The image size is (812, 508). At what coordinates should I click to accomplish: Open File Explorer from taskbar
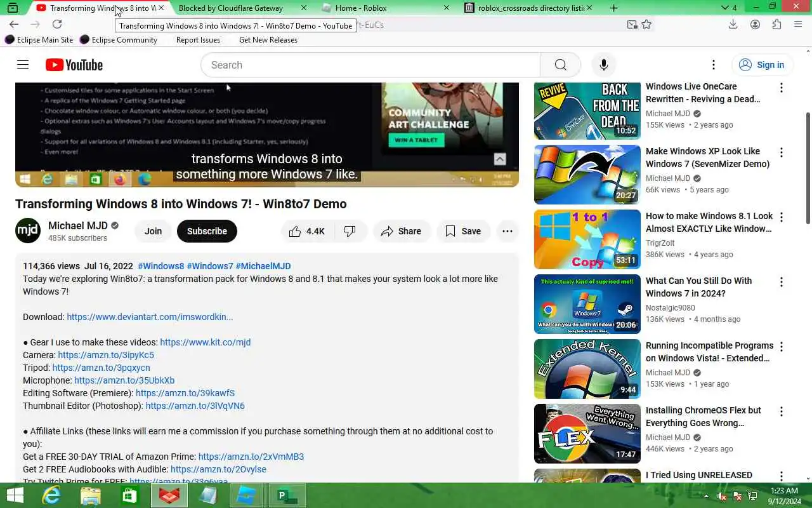91,495
